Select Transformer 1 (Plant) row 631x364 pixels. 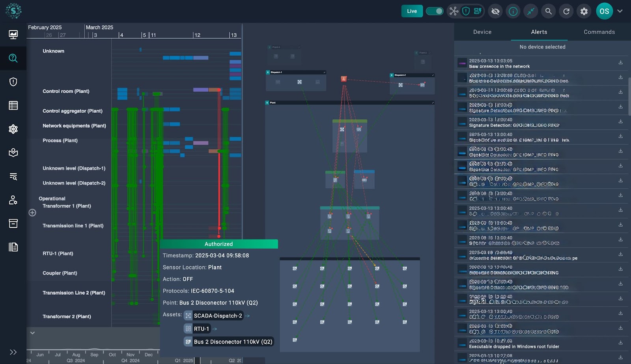coord(67,206)
